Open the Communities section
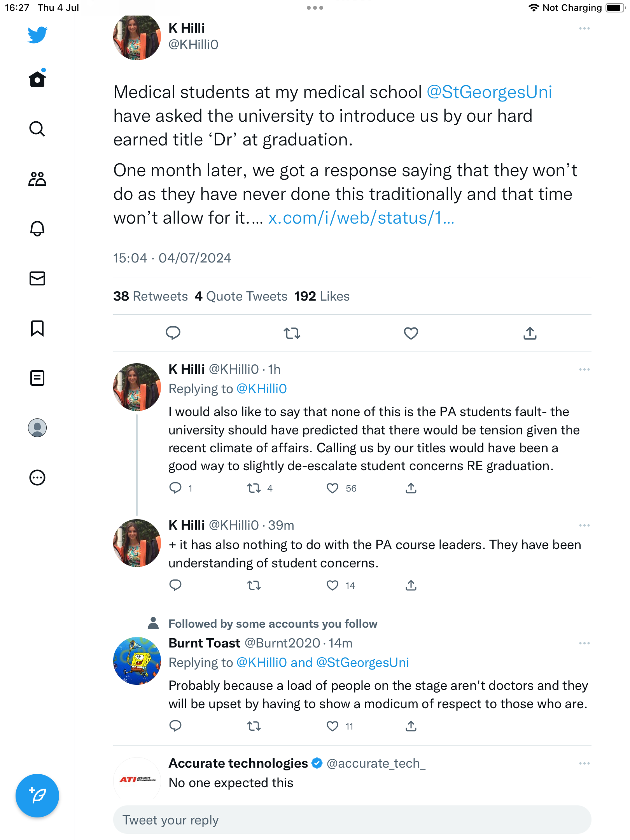The image size is (630, 840). coord(37,179)
